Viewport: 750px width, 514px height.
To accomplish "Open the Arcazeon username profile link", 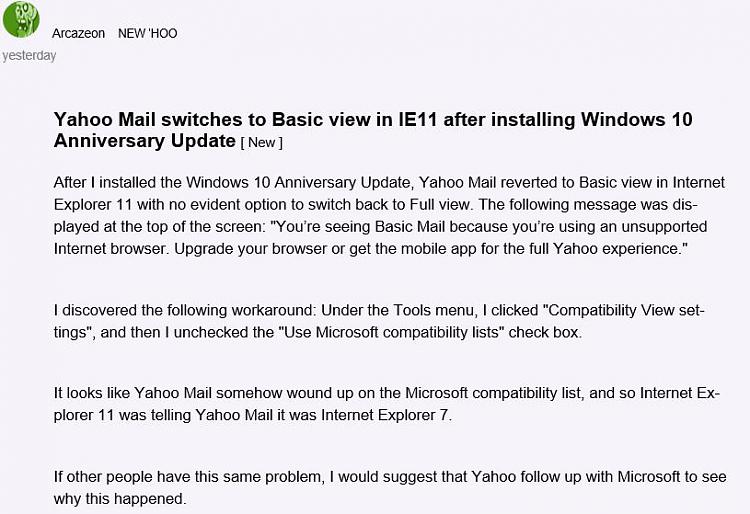I will point(79,33).
